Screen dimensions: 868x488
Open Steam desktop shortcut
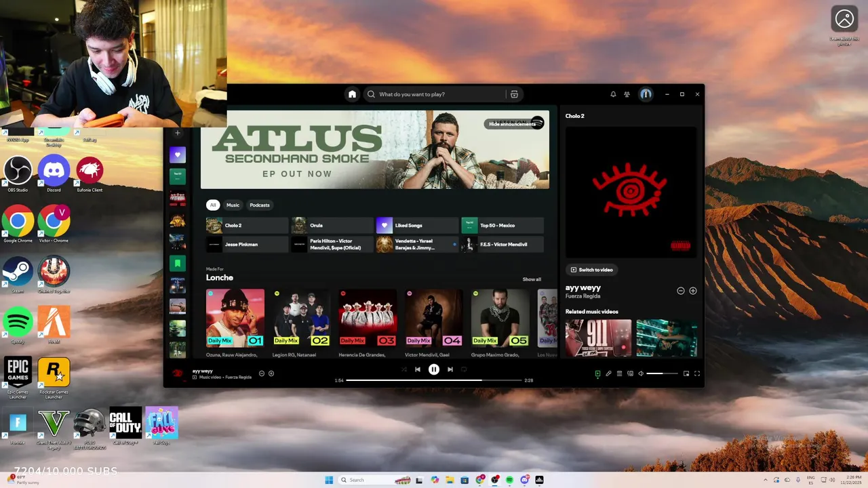[18, 274]
